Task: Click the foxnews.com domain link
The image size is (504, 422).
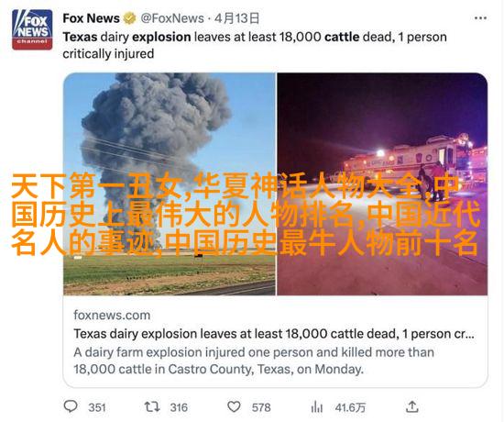Action: 112,315
